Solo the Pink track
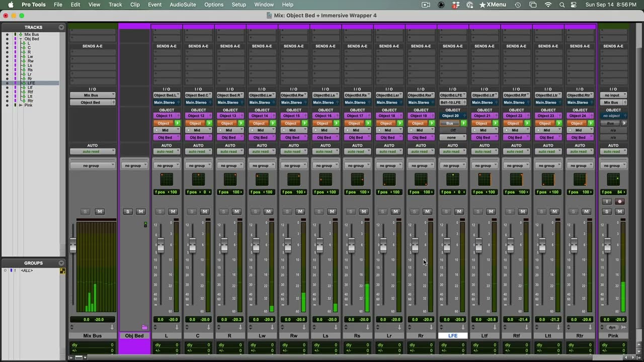The width and height of the screenshot is (644, 362). pos(607,212)
